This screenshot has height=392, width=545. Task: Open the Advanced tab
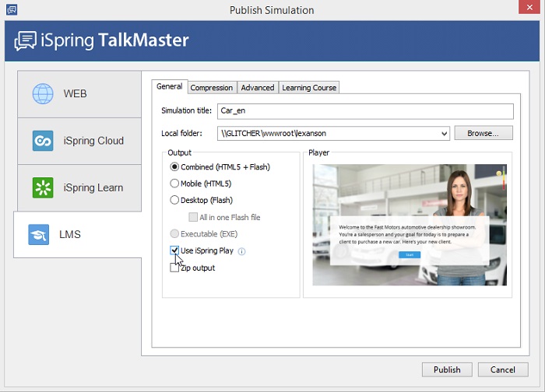(x=257, y=88)
